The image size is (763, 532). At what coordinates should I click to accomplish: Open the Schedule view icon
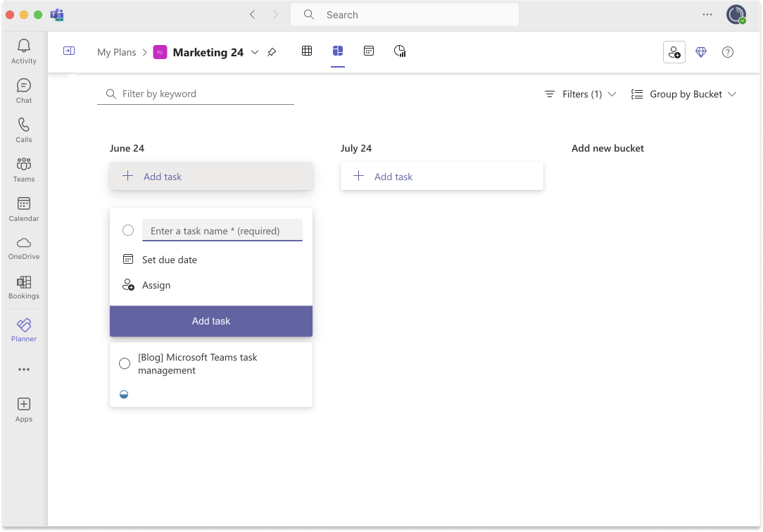tap(369, 51)
